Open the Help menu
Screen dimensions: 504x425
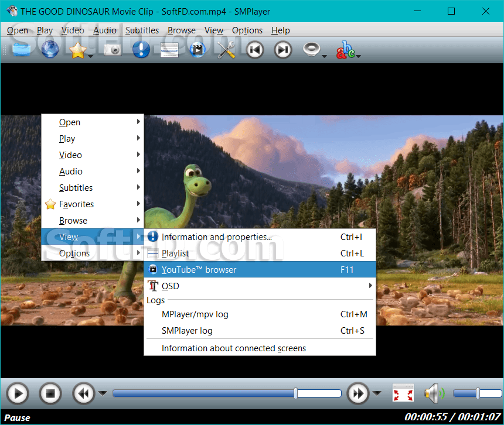281,30
